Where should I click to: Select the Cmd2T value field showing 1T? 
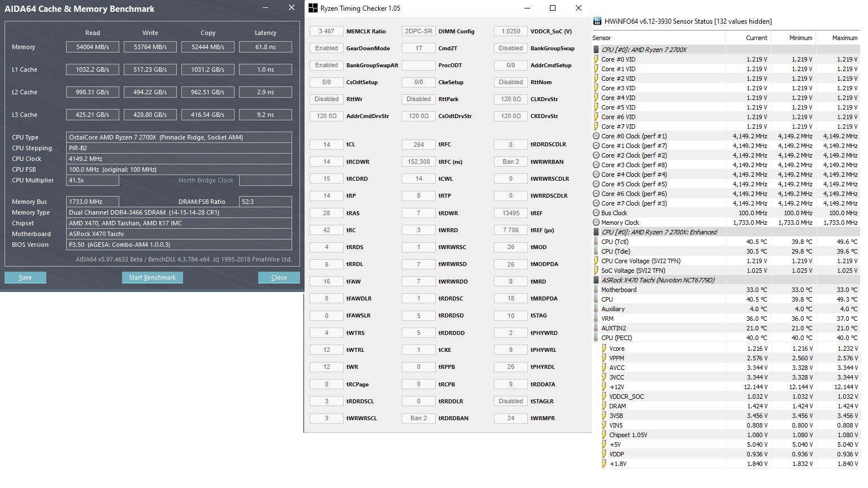pos(419,49)
